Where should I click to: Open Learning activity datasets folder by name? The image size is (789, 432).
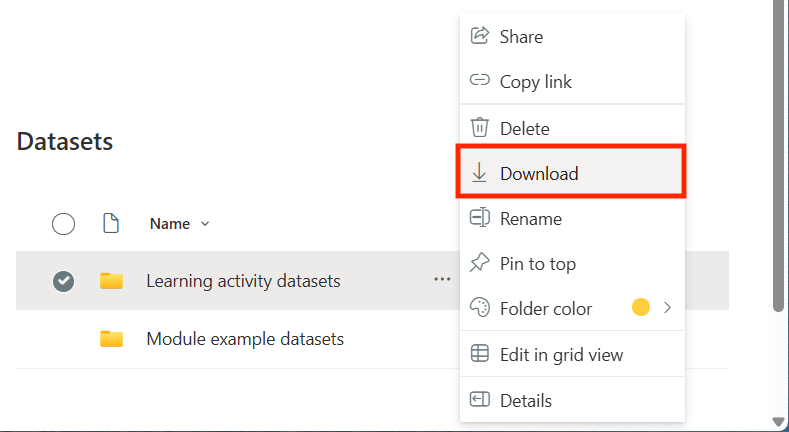(x=243, y=281)
